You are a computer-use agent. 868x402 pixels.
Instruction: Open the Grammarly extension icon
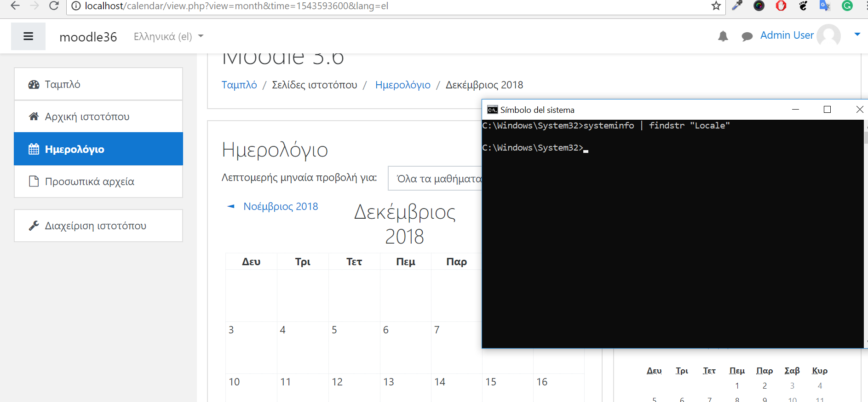coord(847,6)
